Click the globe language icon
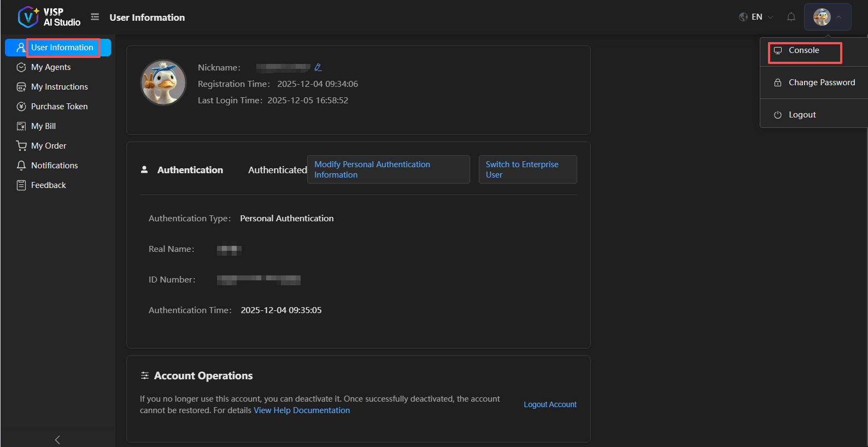Image resolution: width=868 pixels, height=447 pixels. pyautogui.click(x=743, y=17)
